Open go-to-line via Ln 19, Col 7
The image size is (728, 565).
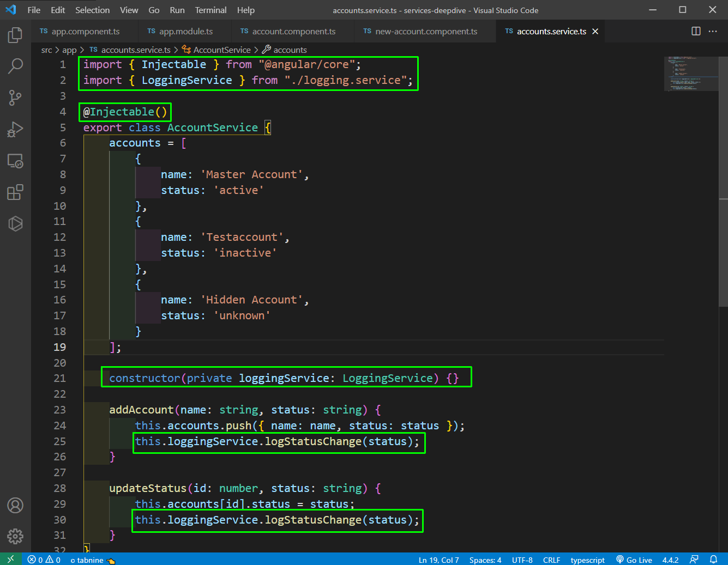point(438,560)
